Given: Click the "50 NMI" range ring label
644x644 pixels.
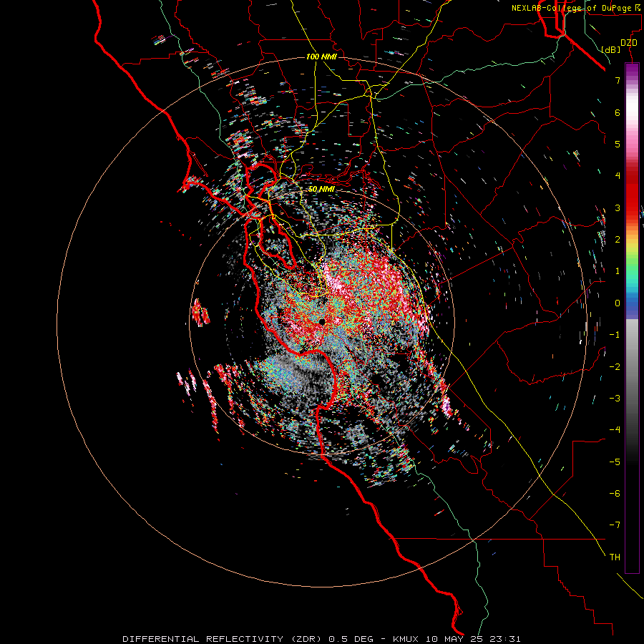Looking at the screenshot, I should tap(321, 189).
